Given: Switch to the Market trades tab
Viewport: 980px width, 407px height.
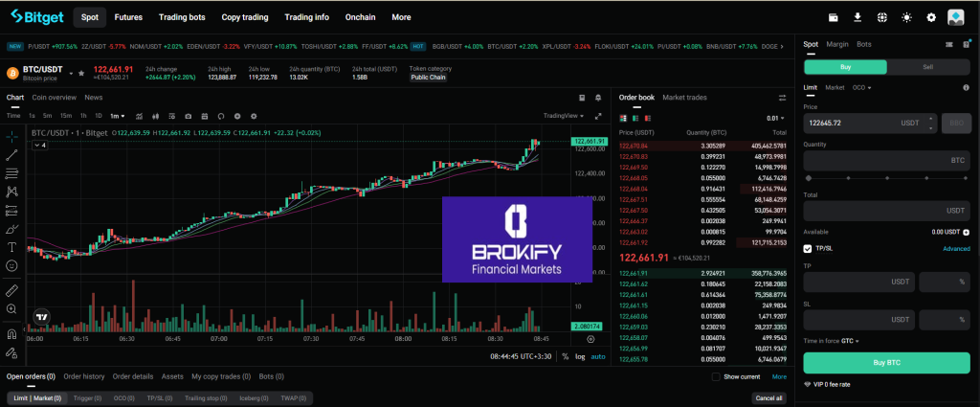Looking at the screenshot, I should 684,98.
